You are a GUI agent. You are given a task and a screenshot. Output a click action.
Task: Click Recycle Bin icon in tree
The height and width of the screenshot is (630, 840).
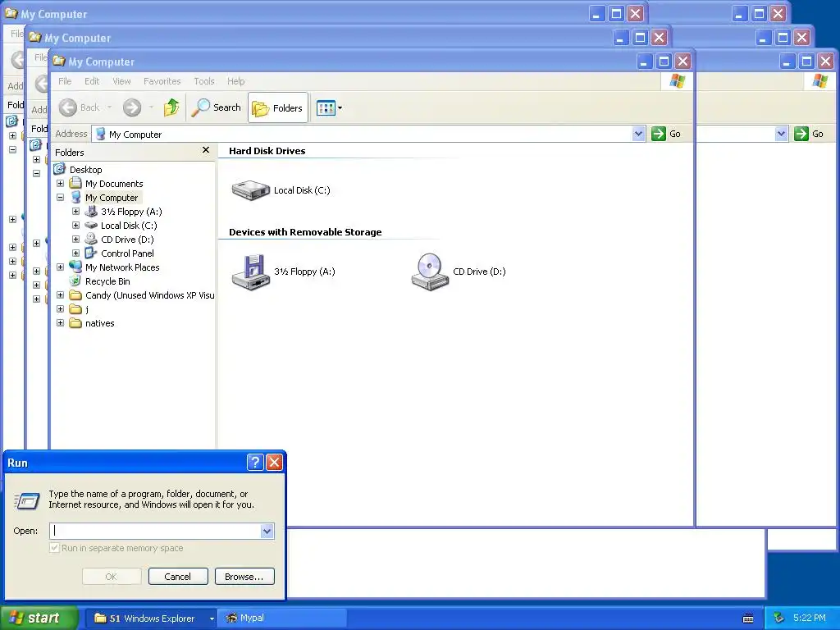pyautogui.click(x=75, y=281)
